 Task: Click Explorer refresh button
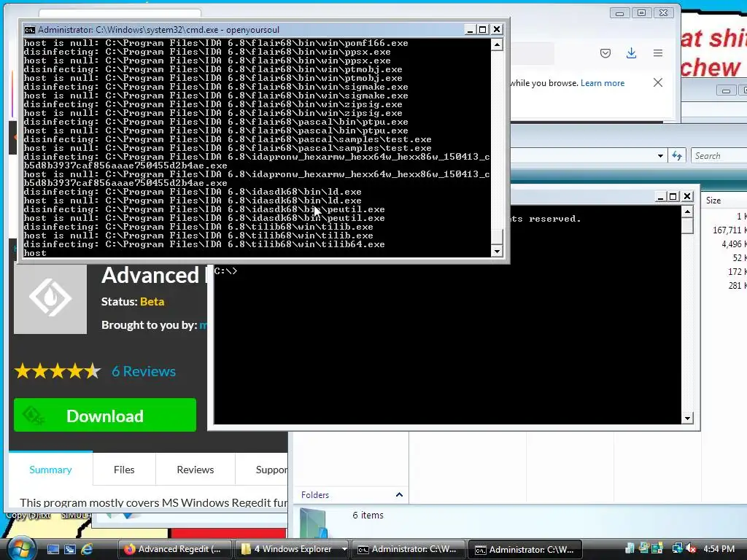[677, 156]
